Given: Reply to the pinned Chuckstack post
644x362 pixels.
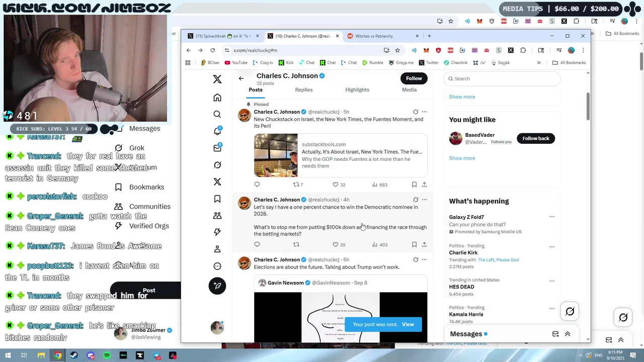Looking at the screenshot, I should tap(257, 185).
